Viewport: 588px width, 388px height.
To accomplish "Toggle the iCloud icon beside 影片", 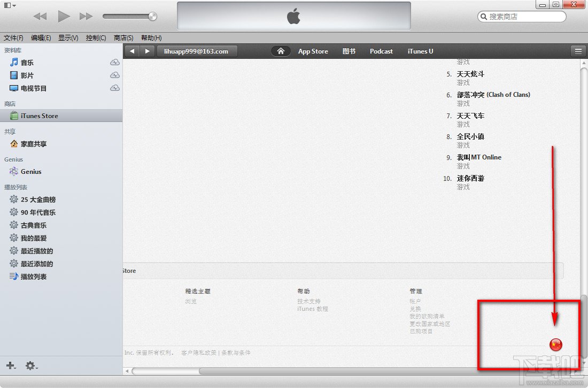I will (x=114, y=75).
